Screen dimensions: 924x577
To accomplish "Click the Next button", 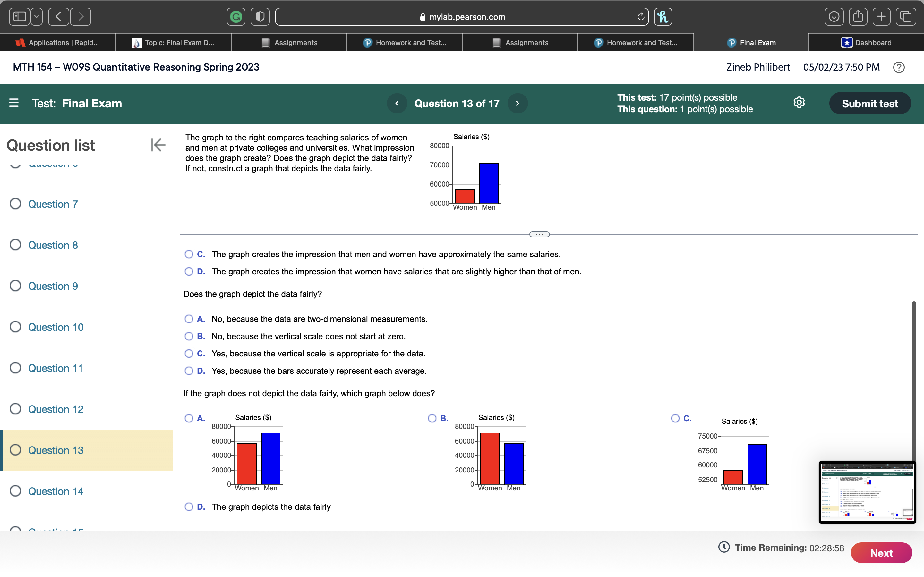I will click(882, 553).
